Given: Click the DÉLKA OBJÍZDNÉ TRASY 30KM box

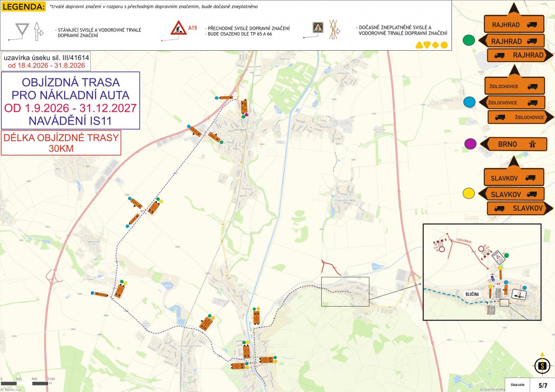Looking at the screenshot, I should 61,143.
